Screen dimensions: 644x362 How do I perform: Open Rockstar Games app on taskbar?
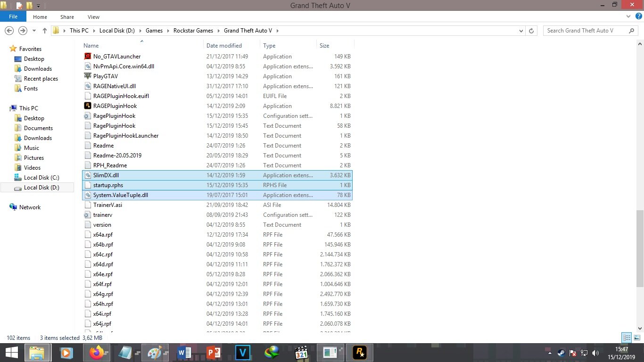tap(360, 353)
